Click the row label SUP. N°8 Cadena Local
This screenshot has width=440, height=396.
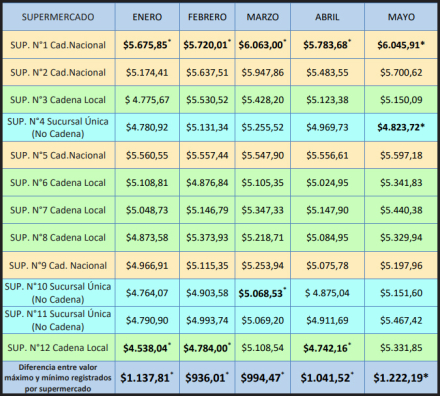(x=58, y=237)
